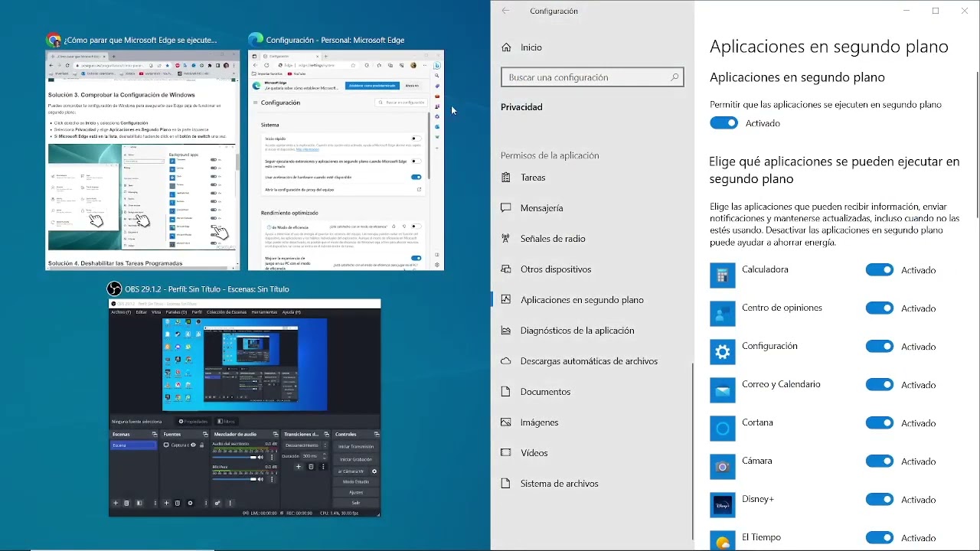980x551 pixels.
Task: Click the Configuración gear app icon
Action: coord(723,352)
